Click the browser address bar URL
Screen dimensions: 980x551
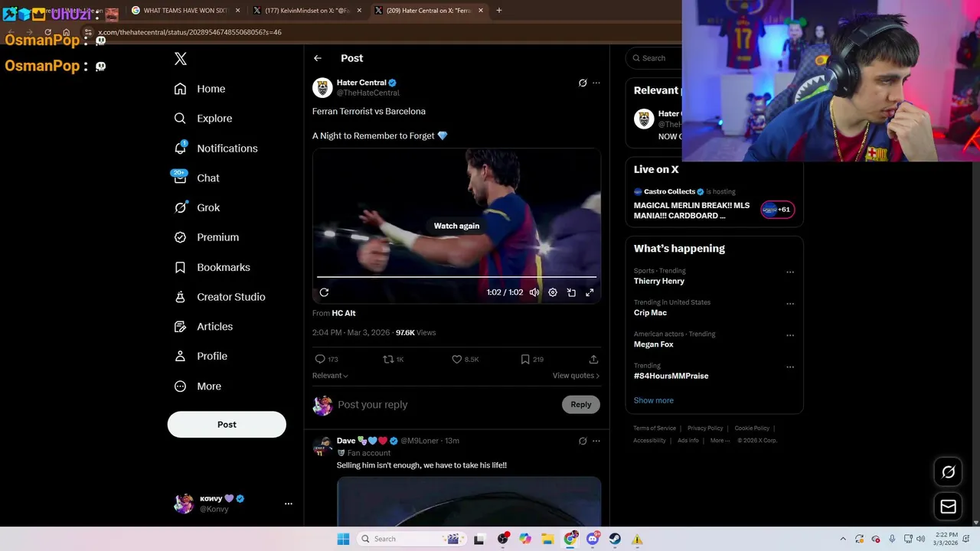tap(190, 32)
